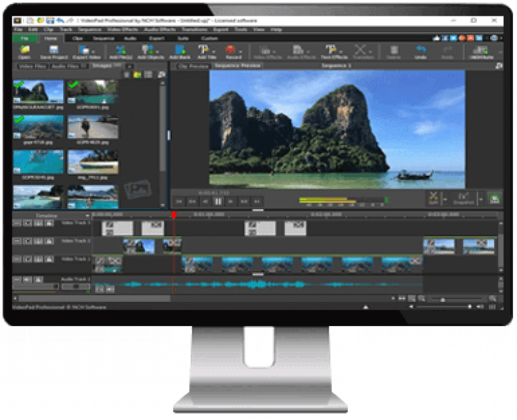Click the Export Video toolbar icon
This screenshot has height=420, width=517.
click(85, 52)
